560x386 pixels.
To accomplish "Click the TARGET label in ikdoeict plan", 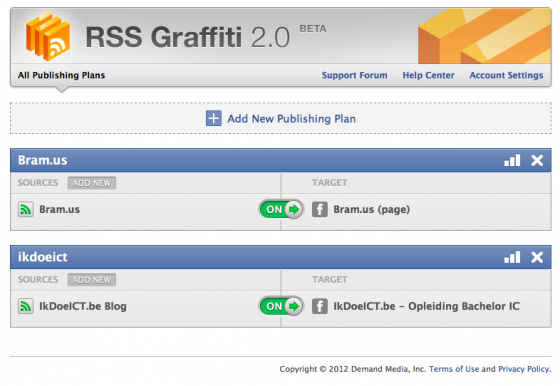I will pos(330,280).
